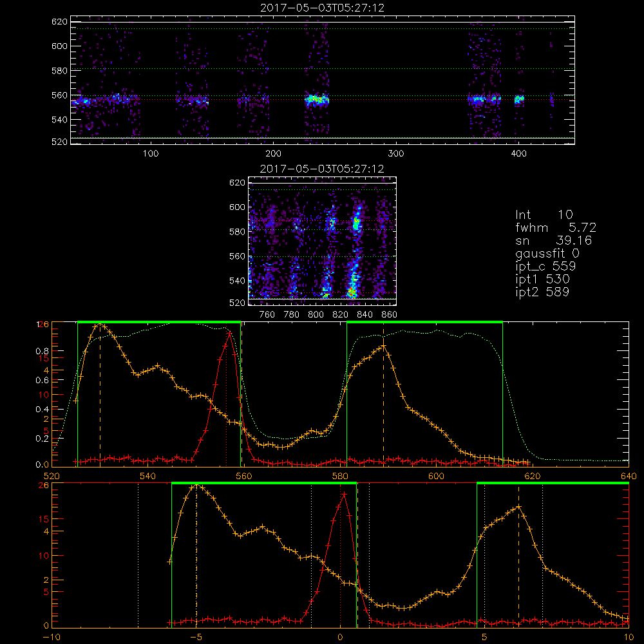Click y-axis label 540 on top spectrogram

coord(59,120)
